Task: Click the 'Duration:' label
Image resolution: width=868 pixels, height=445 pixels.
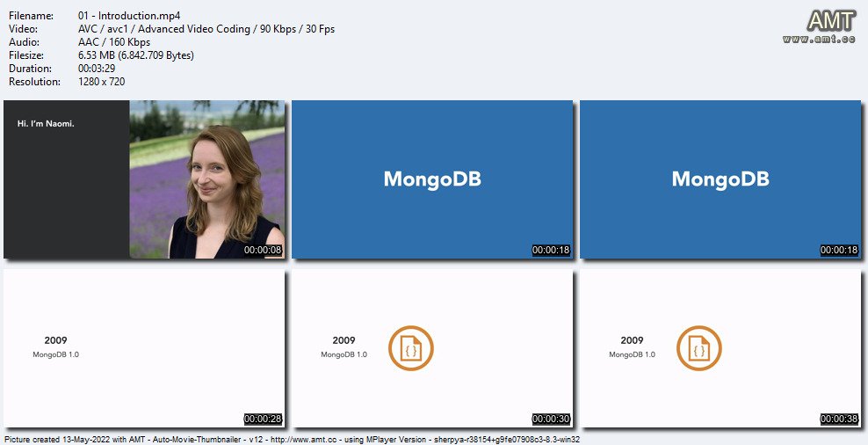Action: pyautogui.click(x=31, y=69)
